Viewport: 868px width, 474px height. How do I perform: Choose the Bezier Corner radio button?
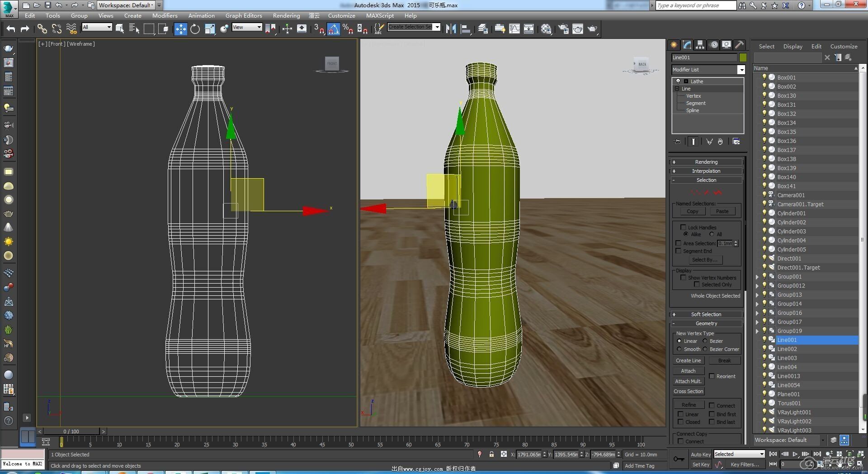705,349
